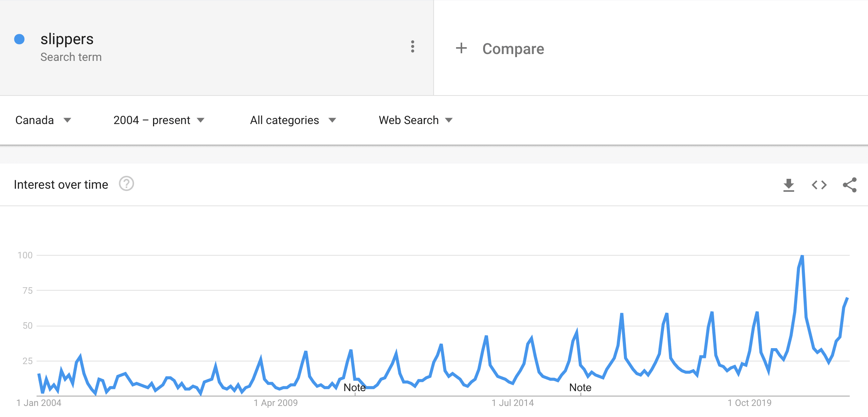This screenshot has width=868, height=417.
Task: Click the Search term label under slippers
Action: point(71,57)
